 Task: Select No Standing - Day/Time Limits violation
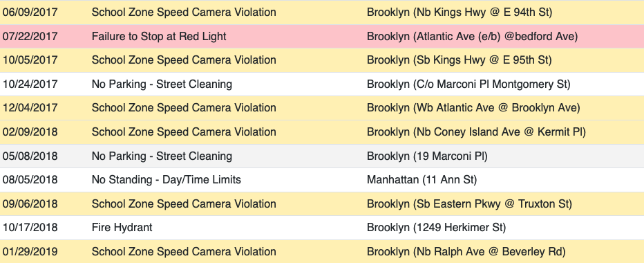pos(167,180)
